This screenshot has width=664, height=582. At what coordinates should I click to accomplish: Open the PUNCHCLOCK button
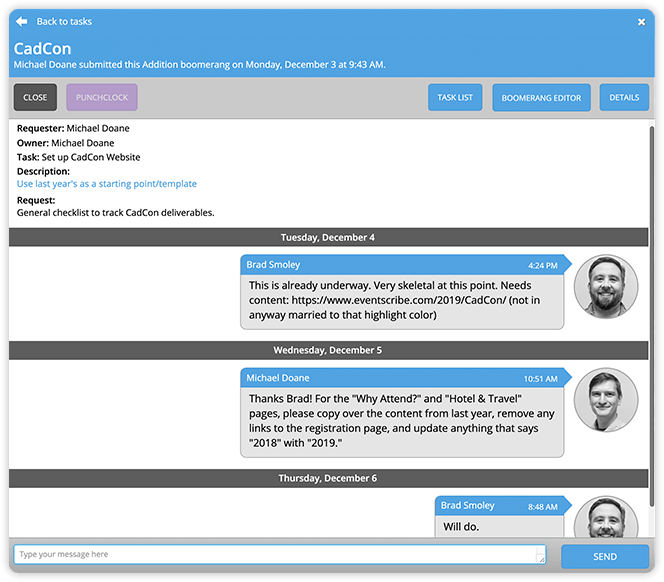pyautogui.click(x=102, y=97)
